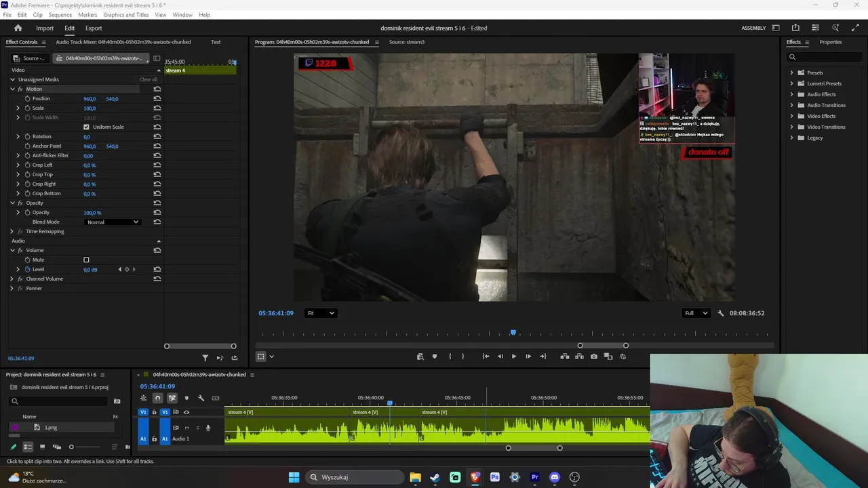The height and width of the screenshot is (488, 868).
Task: Reset the Rotation parameter
Action: 157,137
